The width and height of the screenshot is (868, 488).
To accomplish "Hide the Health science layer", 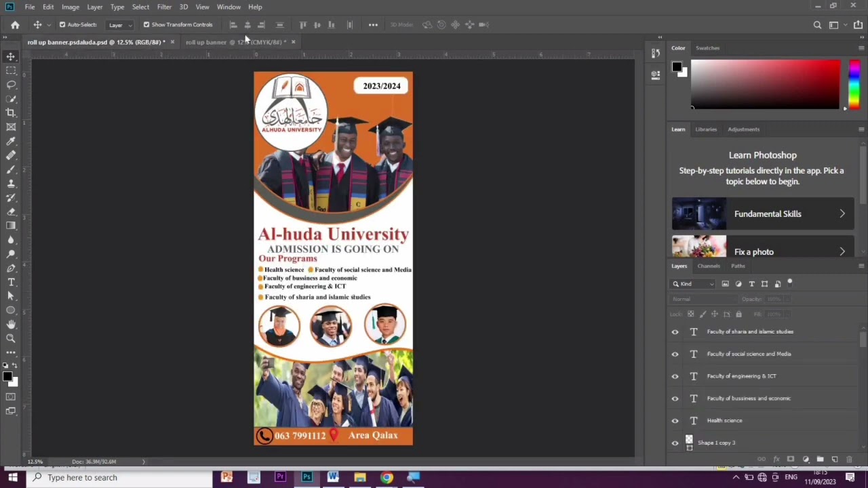I will 675,421.
